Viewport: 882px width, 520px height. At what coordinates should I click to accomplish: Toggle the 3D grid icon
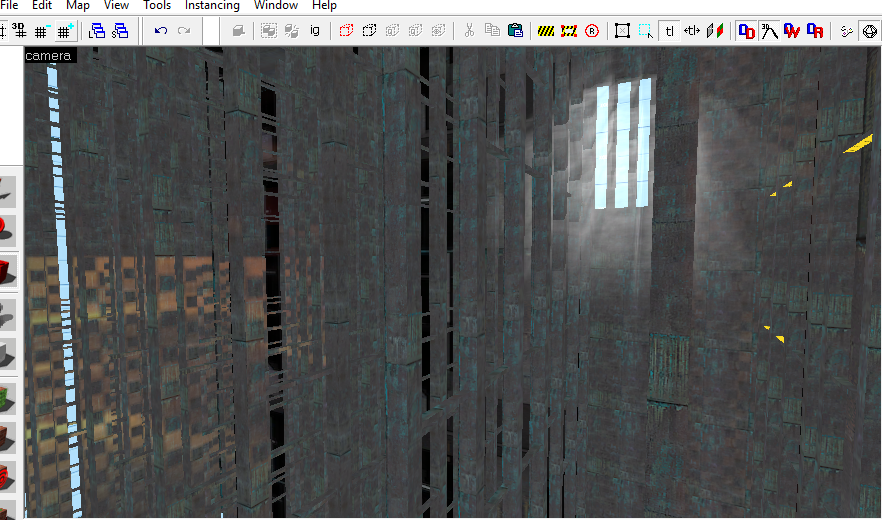point(19,30)
